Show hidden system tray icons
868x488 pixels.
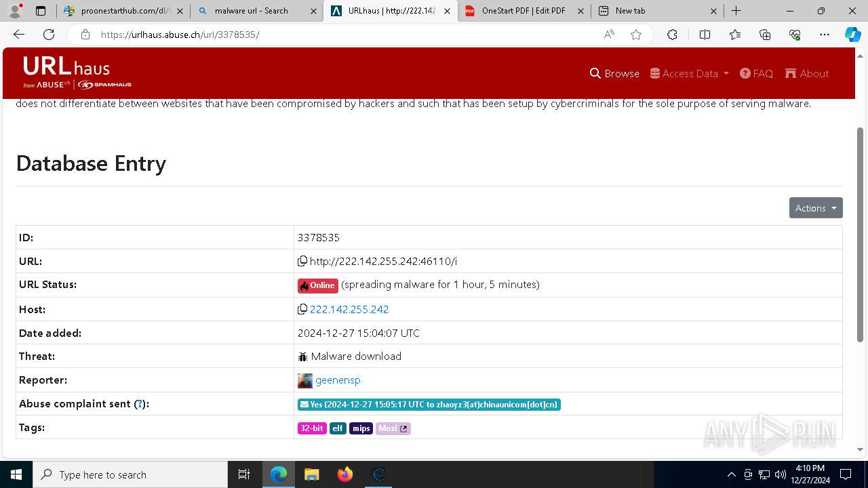tap(731, 474)
